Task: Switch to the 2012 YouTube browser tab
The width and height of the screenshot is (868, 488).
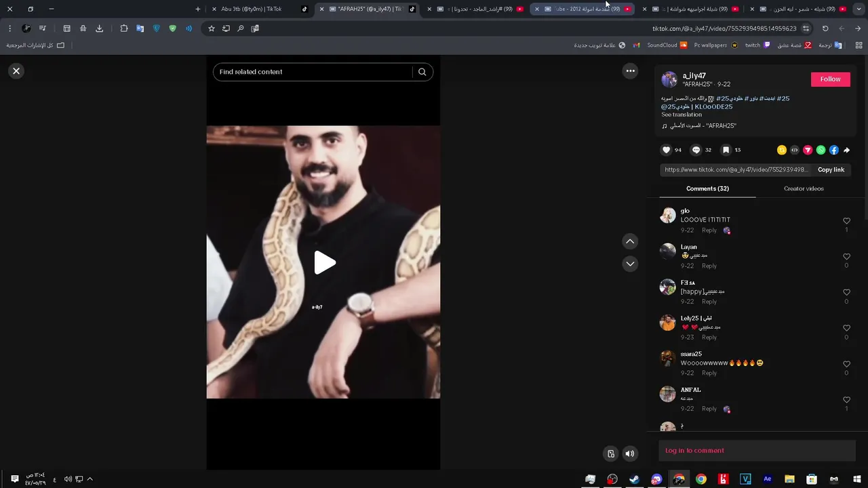Action: [x=583, y=9]
